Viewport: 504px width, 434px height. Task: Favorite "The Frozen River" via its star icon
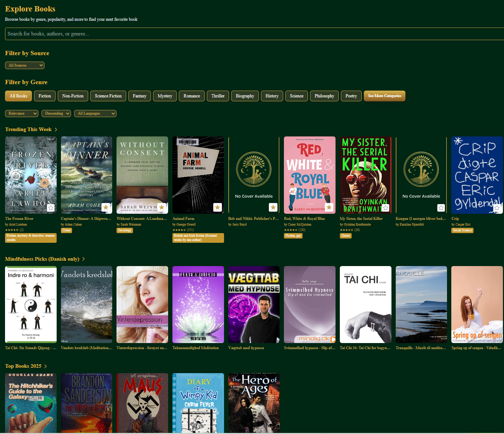[51, 207]
